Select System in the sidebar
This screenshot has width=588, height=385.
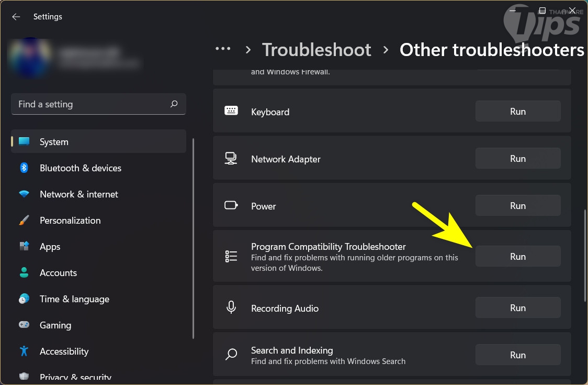click(x=54, y=142)
